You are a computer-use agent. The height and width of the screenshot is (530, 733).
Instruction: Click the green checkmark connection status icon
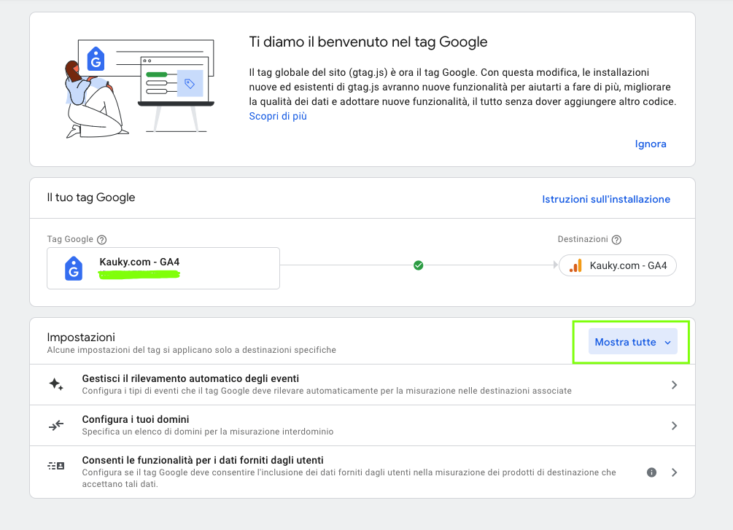point(418,265)
